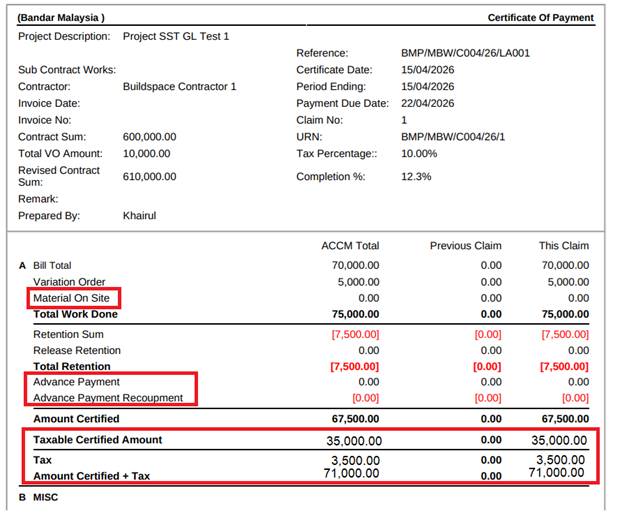This screenshot has width=629, height=525.
Task: Select total VO amount '10,000.00'
Action: (146, 154)
